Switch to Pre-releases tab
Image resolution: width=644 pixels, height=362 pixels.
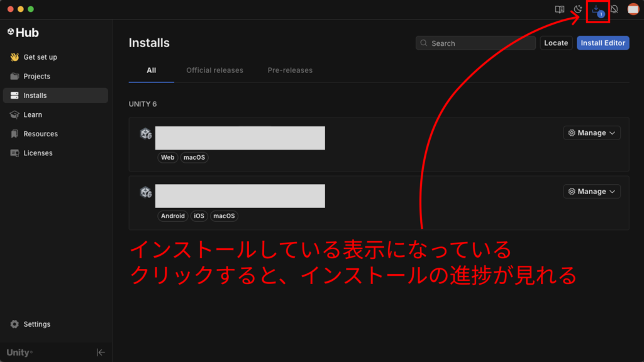(290, 70)
